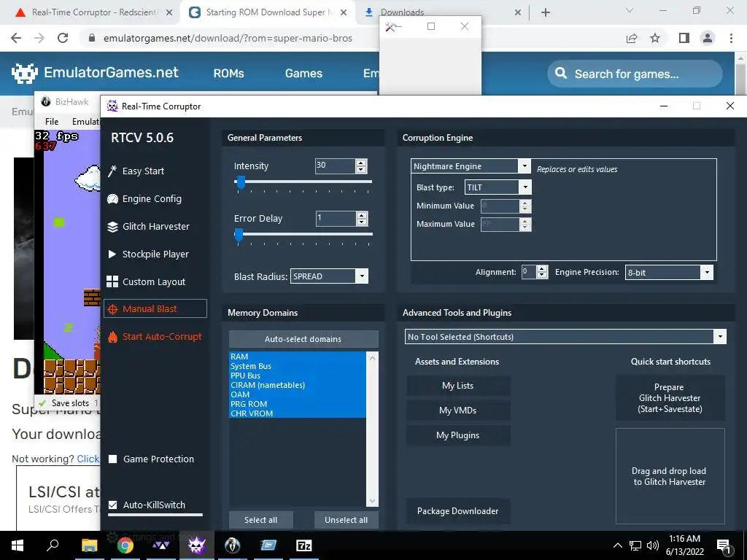Select RAM memory domain
747x560 pixels.
tap(298, 357)
